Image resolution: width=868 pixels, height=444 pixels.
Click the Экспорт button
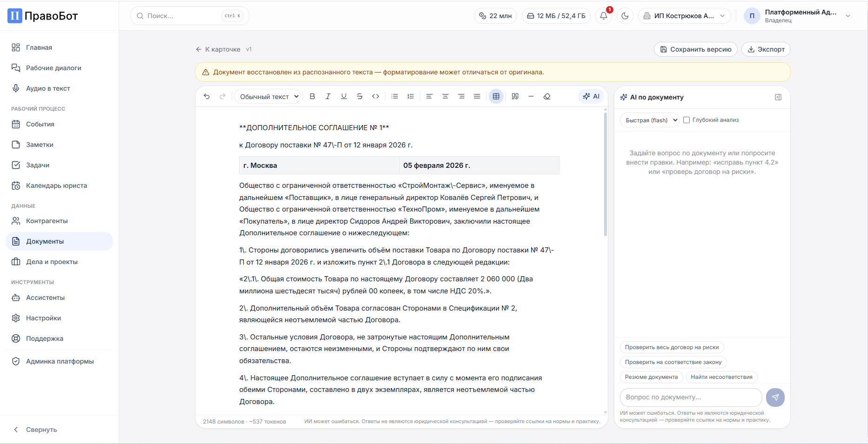click(766, 49)
